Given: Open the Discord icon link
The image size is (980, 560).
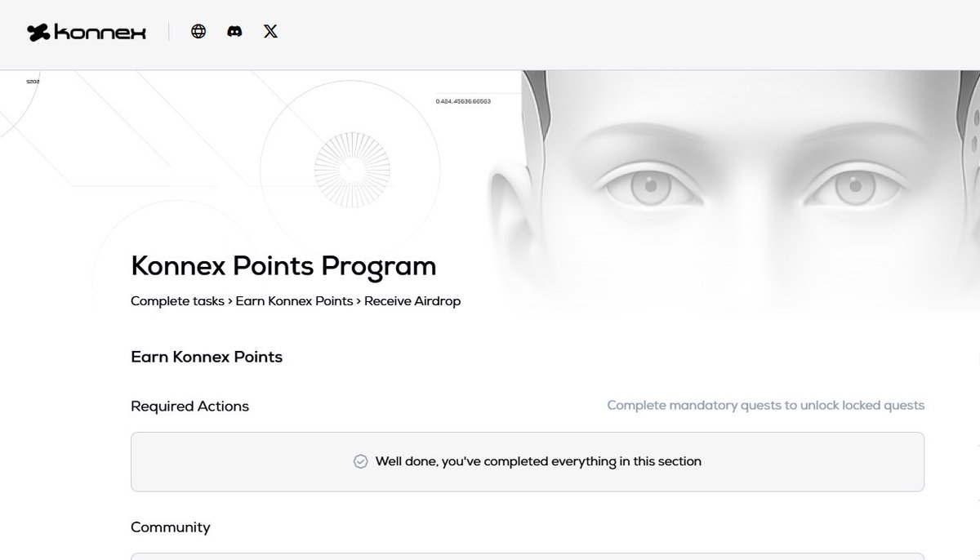Looking at the screenshot, I should [x=234, y=31].
